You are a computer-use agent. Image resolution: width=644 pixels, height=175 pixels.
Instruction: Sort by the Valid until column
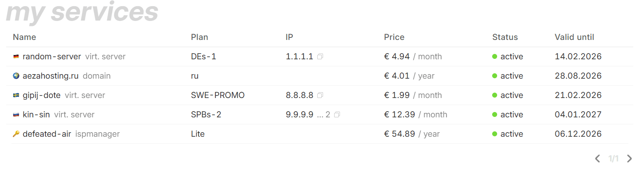pyautogui.click(x=574, y=37)
